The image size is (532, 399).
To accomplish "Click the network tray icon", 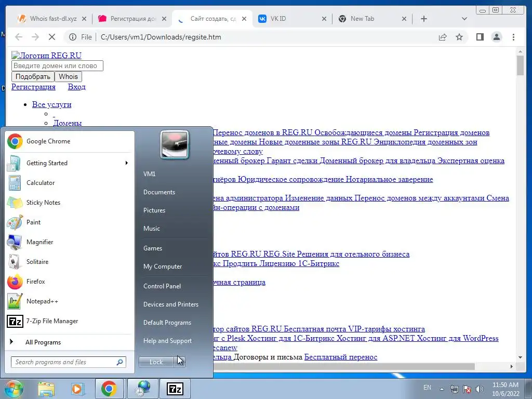I will coord(454,389).
